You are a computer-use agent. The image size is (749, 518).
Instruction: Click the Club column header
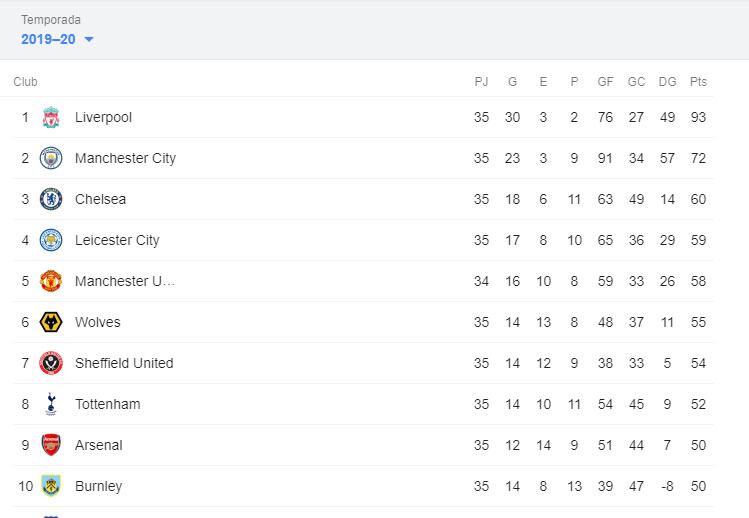[x=25, y=82]
